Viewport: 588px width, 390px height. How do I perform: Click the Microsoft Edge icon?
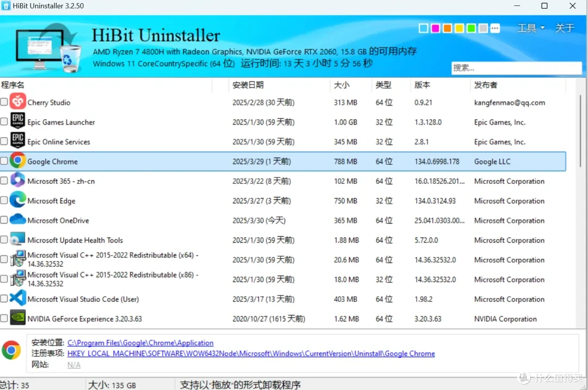pos(17,200)
